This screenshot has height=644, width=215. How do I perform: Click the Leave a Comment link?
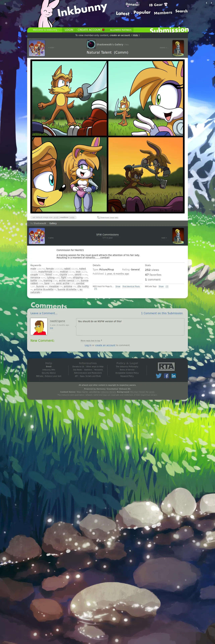(44, 313)
